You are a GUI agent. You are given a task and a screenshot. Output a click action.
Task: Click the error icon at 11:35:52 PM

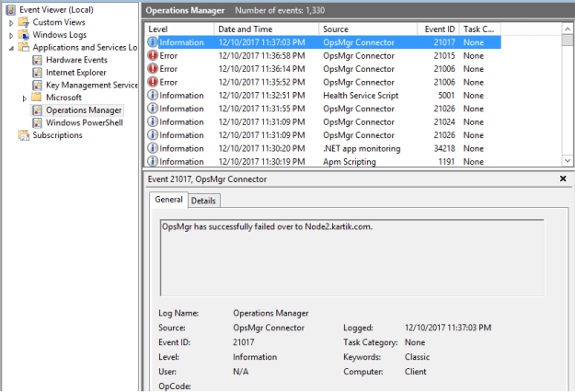(x=153, y=82)
